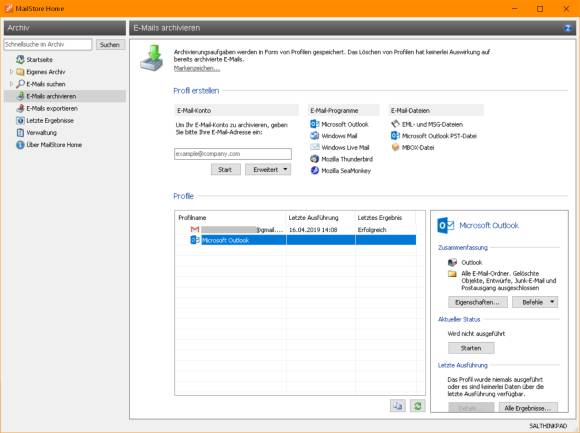
Task: Click the Schnellsuche im Archiv search field
Action: click(x=47, y=44)
